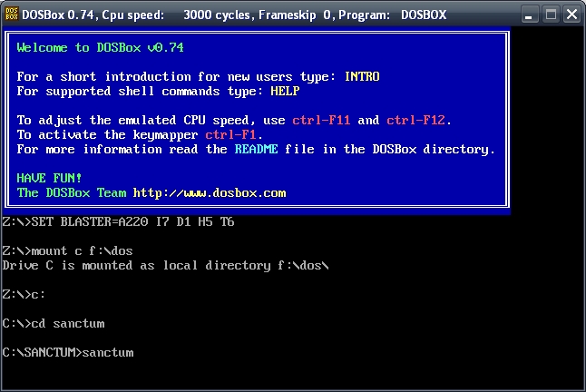Click the yellow HELP command word
The image size is (586, 392).
point(285,91)
